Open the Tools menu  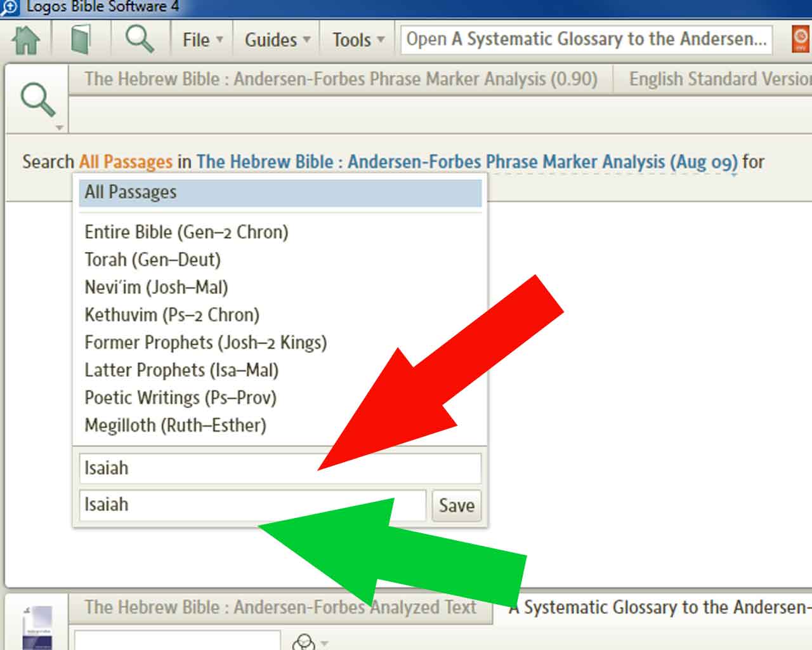click(x=358, y=40)
